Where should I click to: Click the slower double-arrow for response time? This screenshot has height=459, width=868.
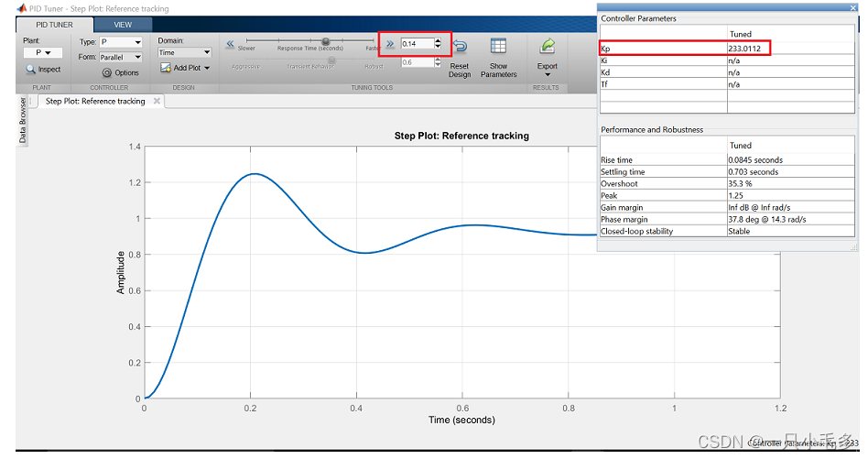coord(231,44)
